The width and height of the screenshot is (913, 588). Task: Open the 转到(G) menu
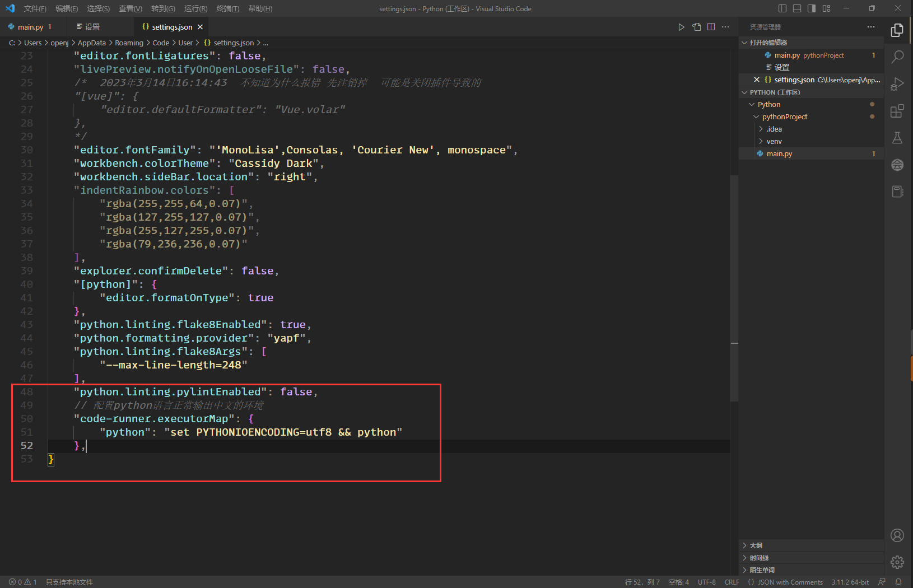click(x=163, y=8)
